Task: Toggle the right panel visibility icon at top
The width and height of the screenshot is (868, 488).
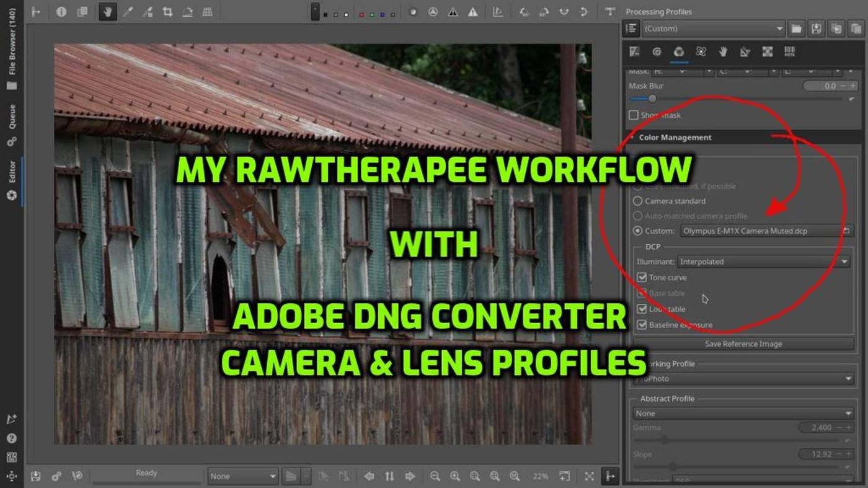Action: coord(609,12)
